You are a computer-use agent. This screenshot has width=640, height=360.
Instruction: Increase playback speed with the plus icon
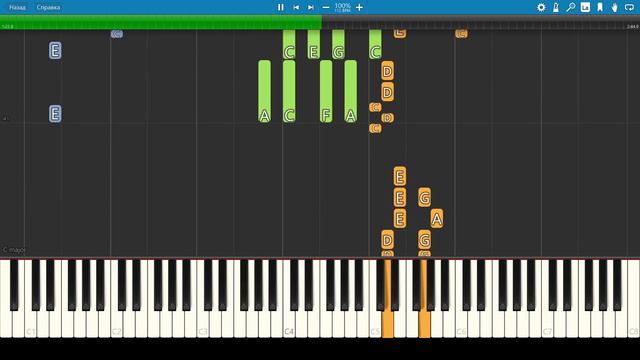click(x=359, y=7)
